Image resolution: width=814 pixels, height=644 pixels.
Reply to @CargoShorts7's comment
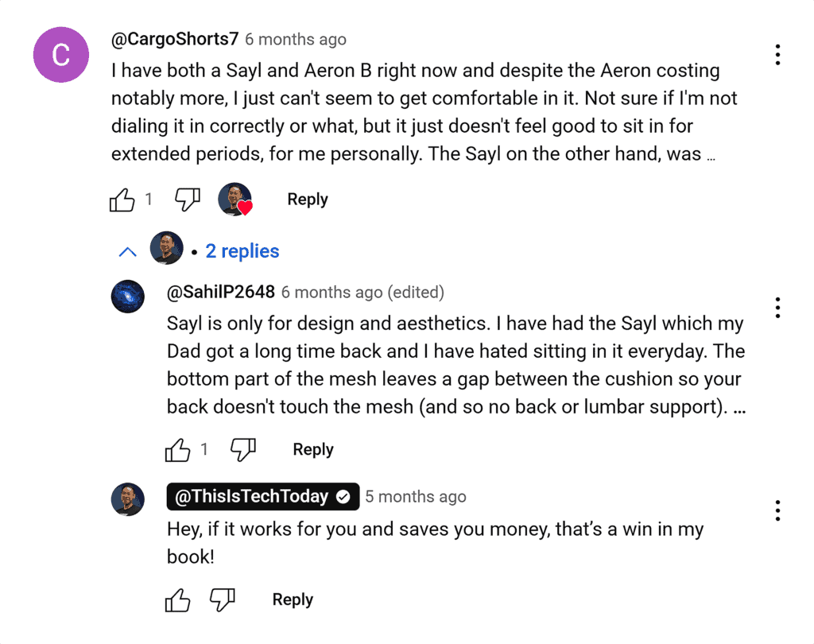(307, 200)
